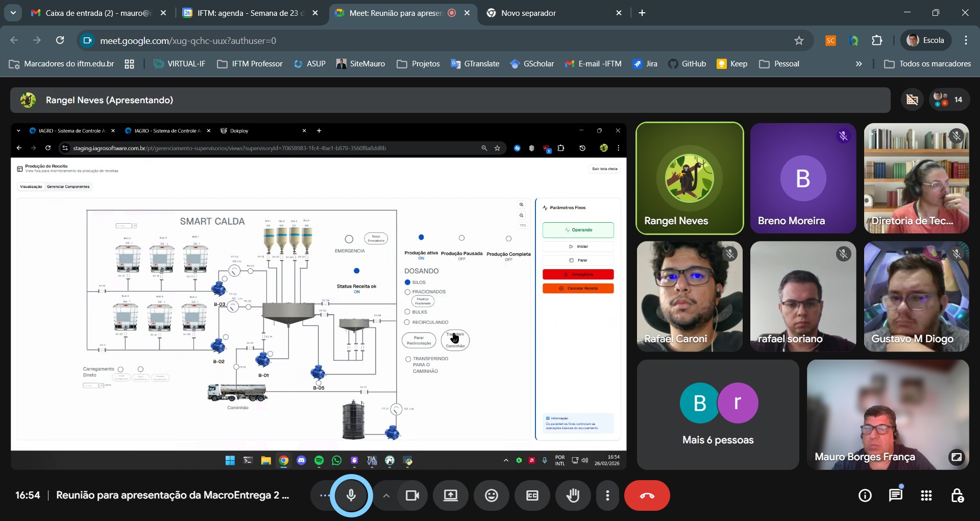Expand hidden bookmarks chevron
980x521 pixels.
click(x=859, y=64)
